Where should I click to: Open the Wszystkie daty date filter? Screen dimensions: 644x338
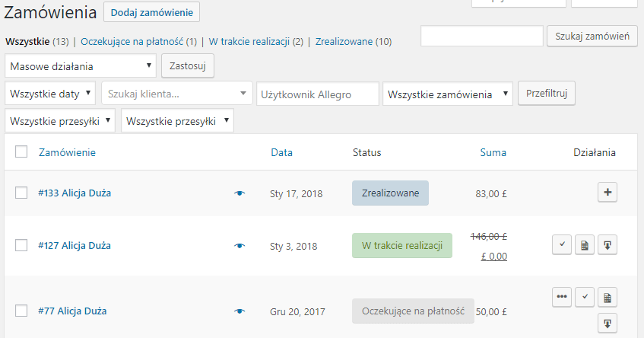pyautogui.click(x=50, y=94)
